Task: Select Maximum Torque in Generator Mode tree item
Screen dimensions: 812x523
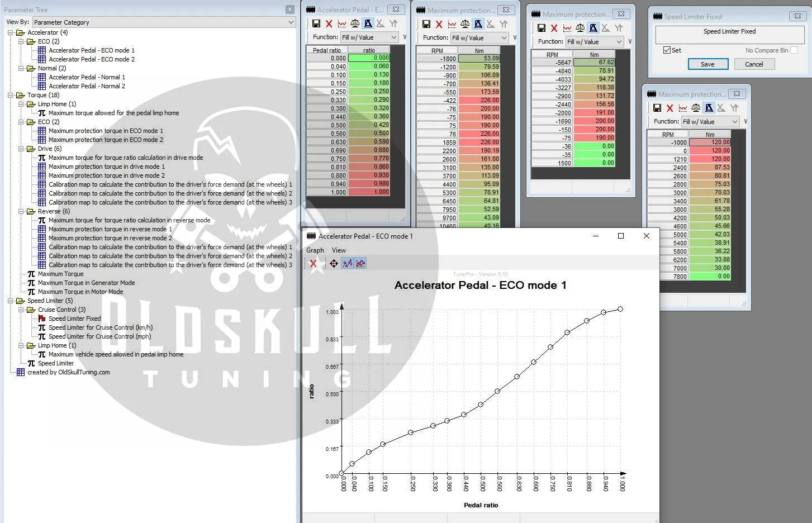Action: click(x=86, y=283)
